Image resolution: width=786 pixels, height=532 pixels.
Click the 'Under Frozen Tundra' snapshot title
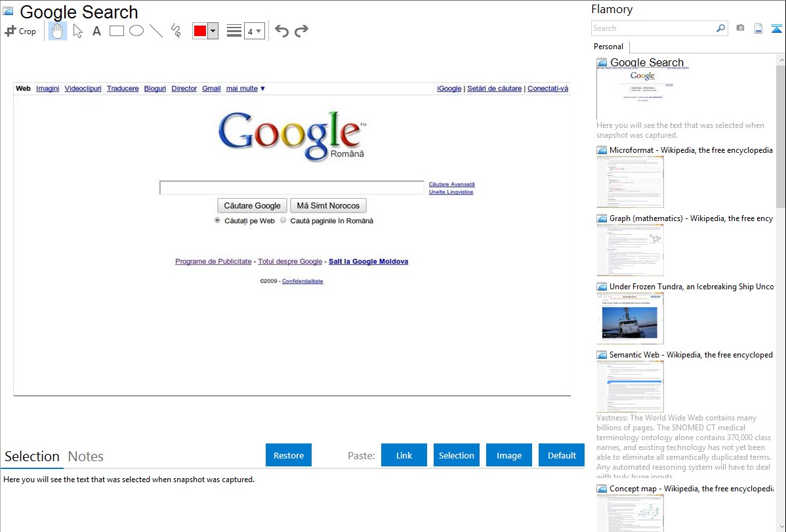[x=692, y=287]
